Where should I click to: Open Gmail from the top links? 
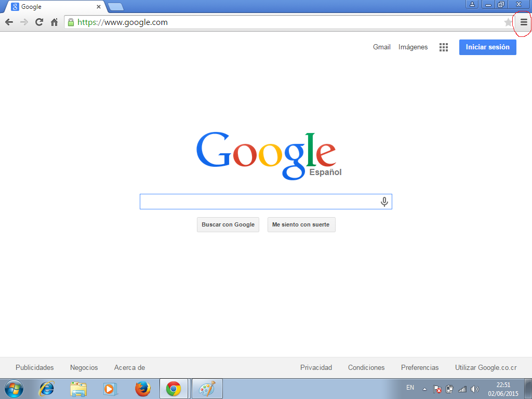381,47
